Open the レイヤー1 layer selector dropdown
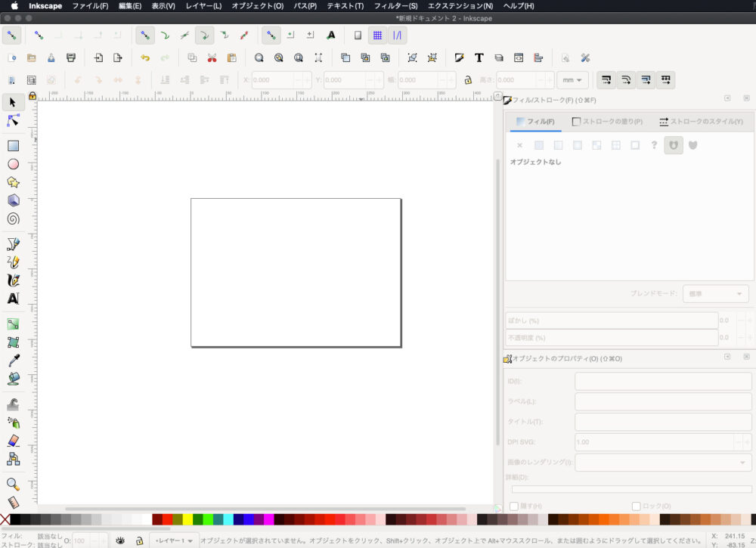 173,540
